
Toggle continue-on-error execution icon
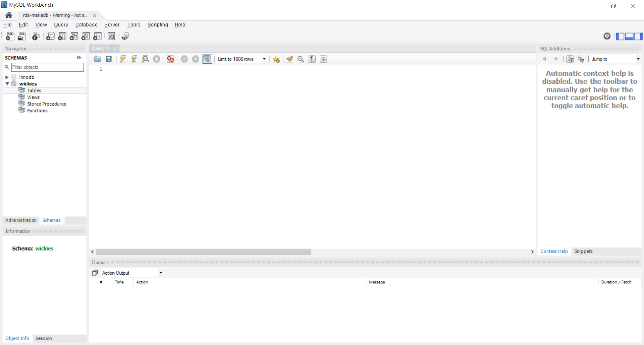click(x=170, y=59)
